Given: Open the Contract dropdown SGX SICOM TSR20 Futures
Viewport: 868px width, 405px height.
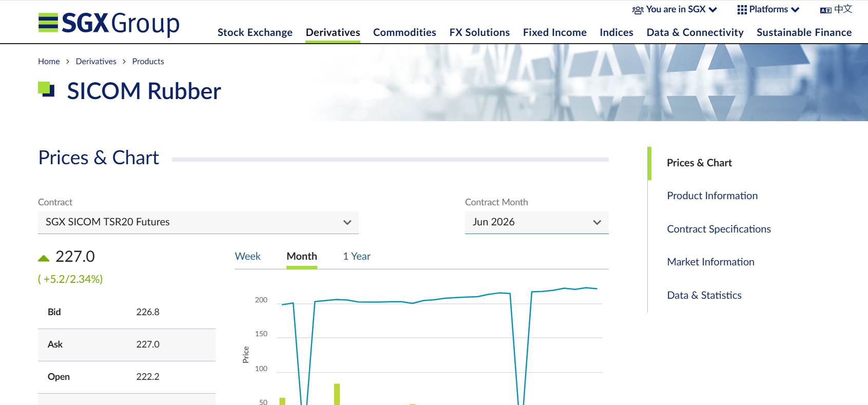Looking at the screenshot, I should coord(198,222).
